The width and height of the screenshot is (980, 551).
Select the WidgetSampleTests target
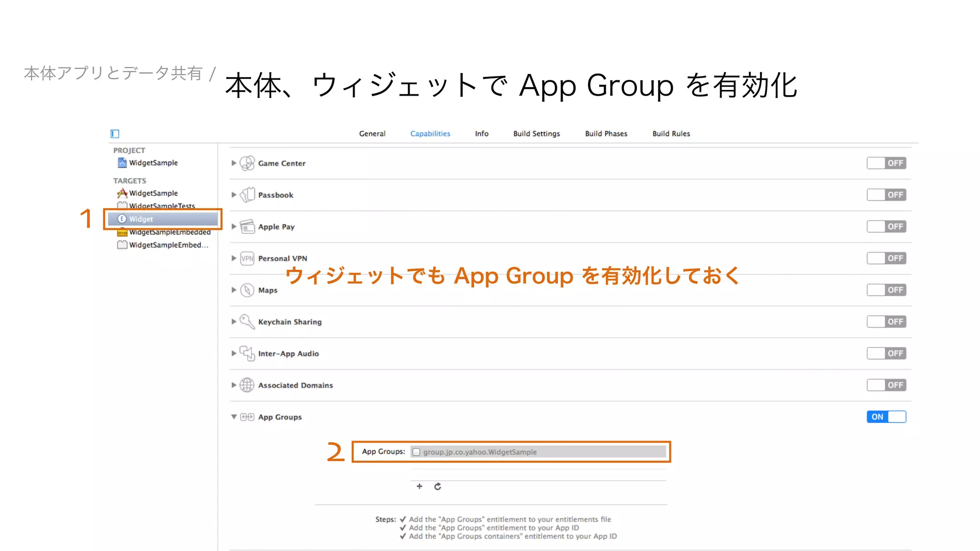pyautogui.click(x=163, y=206)
